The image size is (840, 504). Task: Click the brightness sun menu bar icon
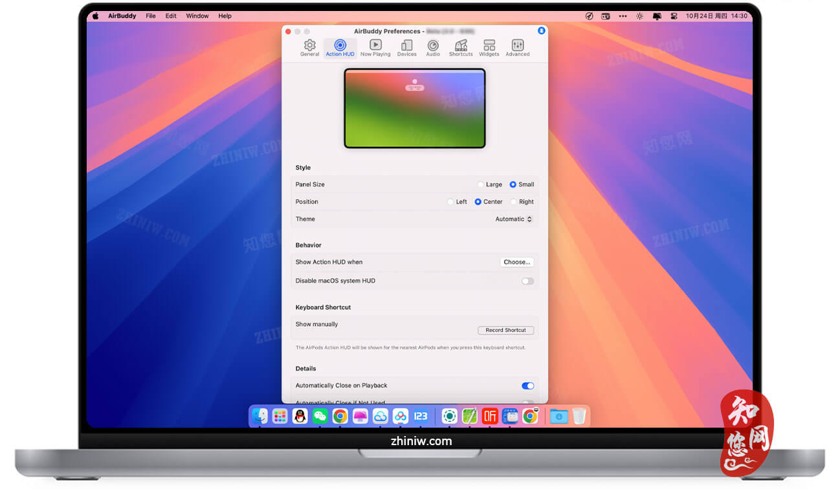coord(639,16)
